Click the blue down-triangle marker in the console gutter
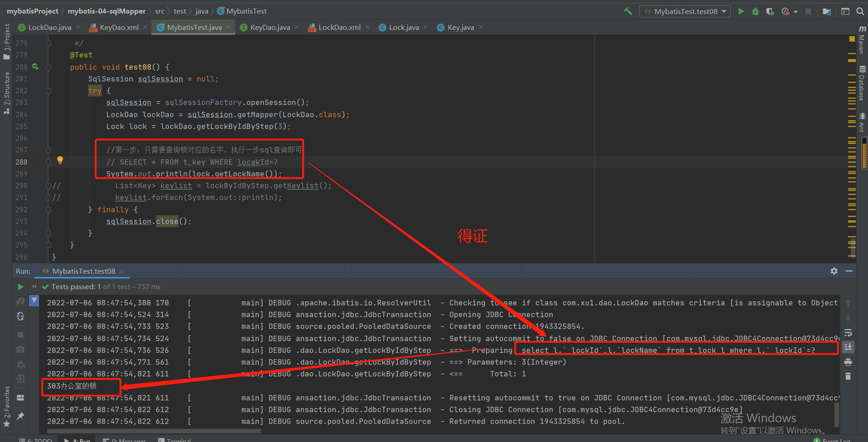This screenshot has width=868, height=442. pos(34,300)
